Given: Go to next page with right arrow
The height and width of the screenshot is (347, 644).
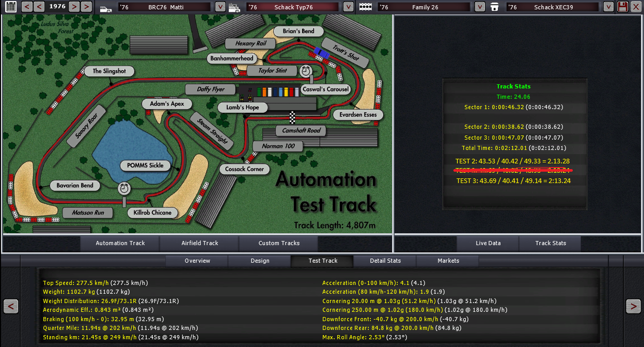Looking at the screenshot, I should pyautogui.click(x=633, y=306).
